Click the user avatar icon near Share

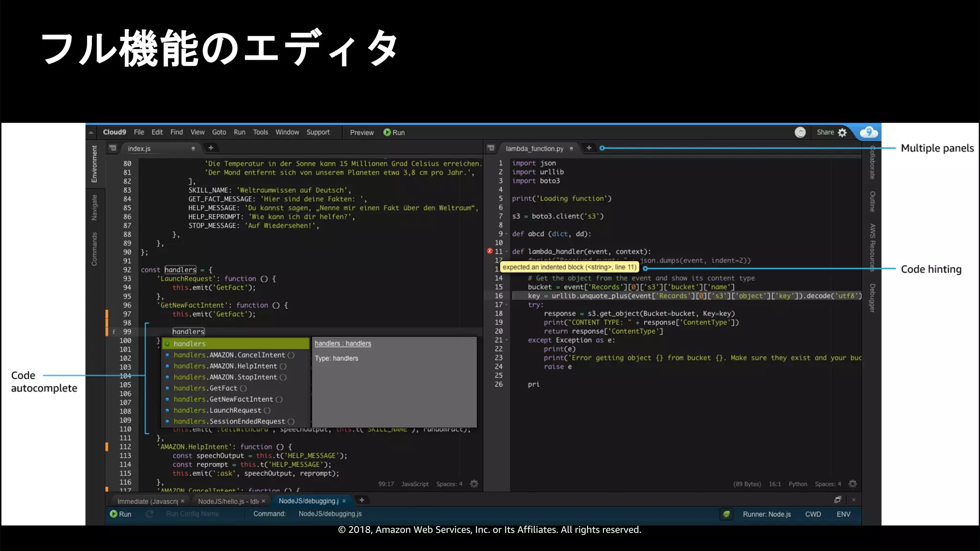pyautogui.click(x=800, y=132)
